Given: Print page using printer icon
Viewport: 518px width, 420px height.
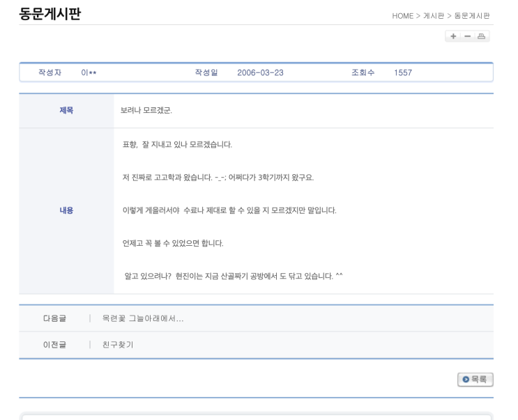Looking at the screenshot, I should tap(481, 36).
